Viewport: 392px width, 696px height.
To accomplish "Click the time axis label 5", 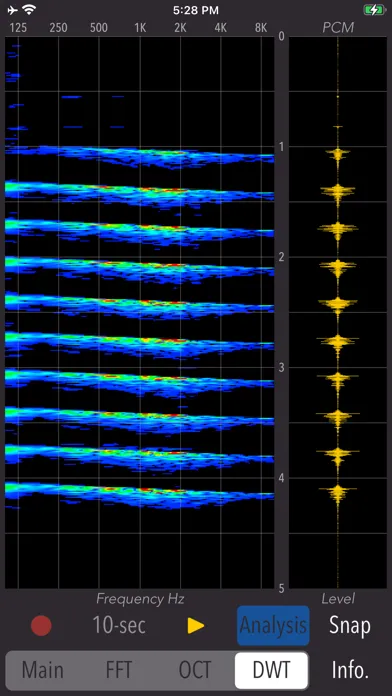I will [x=281, y=589].
